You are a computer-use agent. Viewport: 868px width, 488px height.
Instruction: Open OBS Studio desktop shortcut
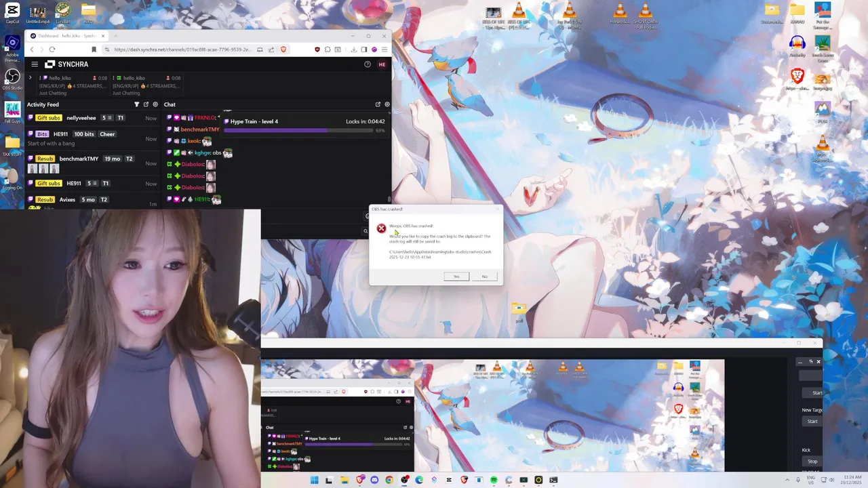click(x=12, y=79)
